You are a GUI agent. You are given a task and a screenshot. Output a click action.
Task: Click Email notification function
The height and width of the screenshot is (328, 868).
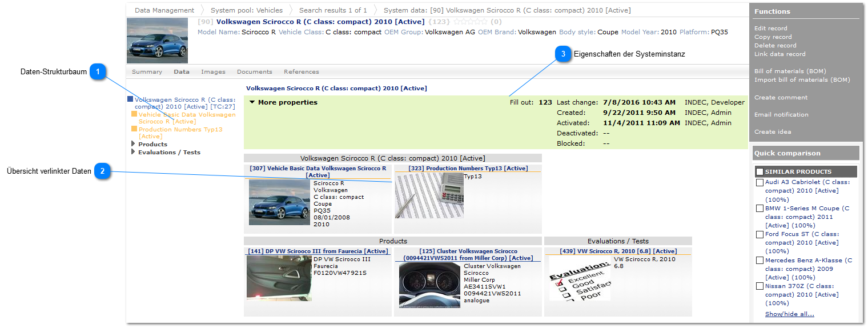click(x=781, y=114)
